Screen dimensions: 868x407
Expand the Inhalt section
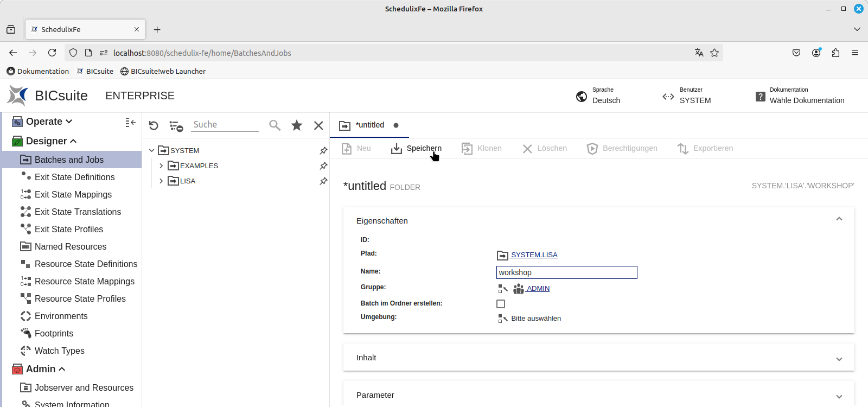(x=839, y=358)
